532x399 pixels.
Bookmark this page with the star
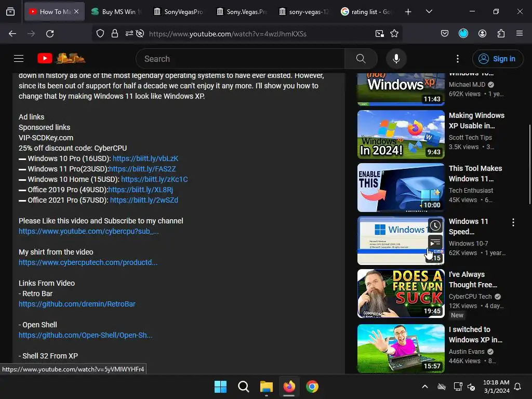[394, 34]
